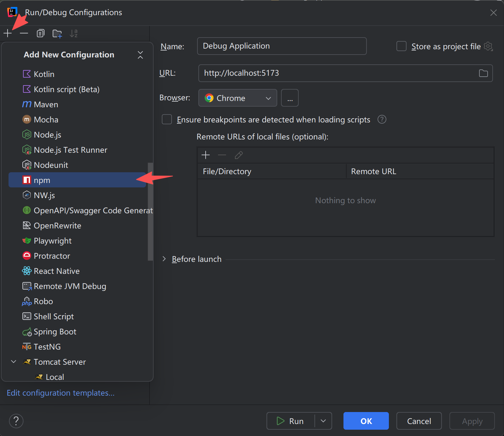Image resolution: width=504 pixels, height=436 pixels.
Task: Select the Playwright configuration type
Action: pyautogui.click(x=77, y=241)
